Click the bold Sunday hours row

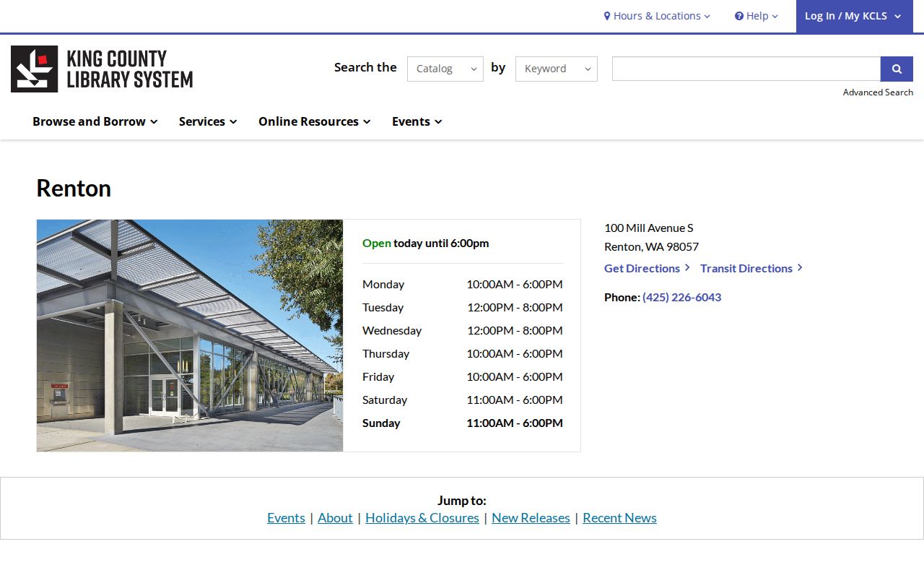463,423
